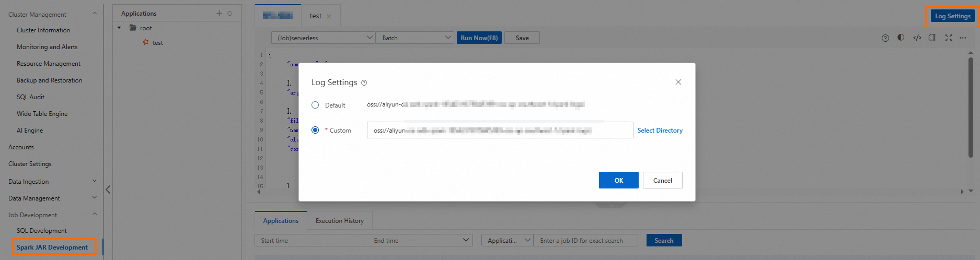The width and height of the screenshot is (980, 260).
Task: Open Accounts page
Action: click(x=21, y=147)
